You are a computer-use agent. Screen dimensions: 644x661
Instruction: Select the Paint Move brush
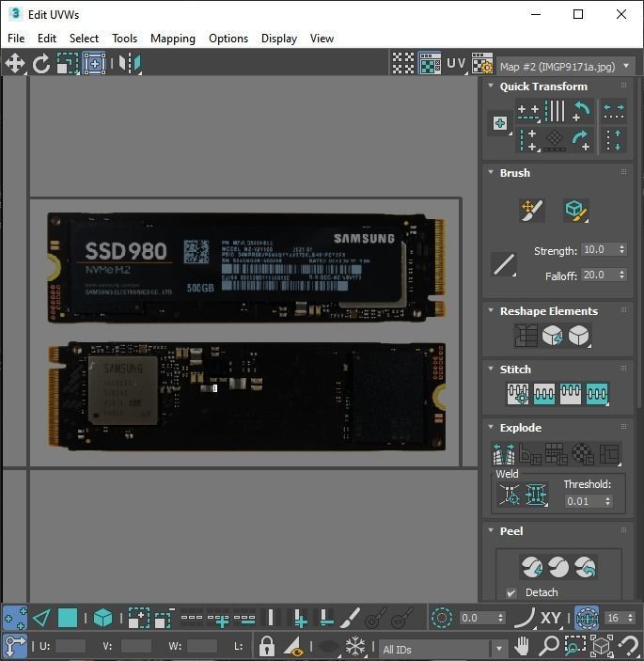[532, 211]
